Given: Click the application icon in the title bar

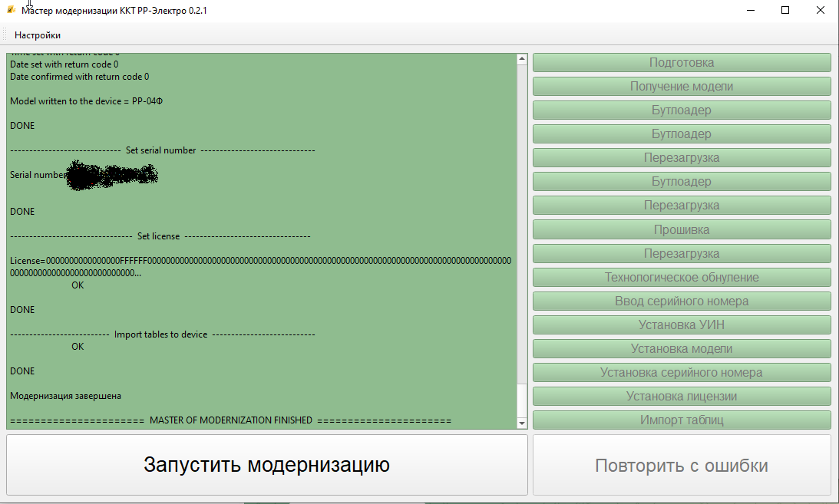Looking at the screenshot, I should [11, 11].
